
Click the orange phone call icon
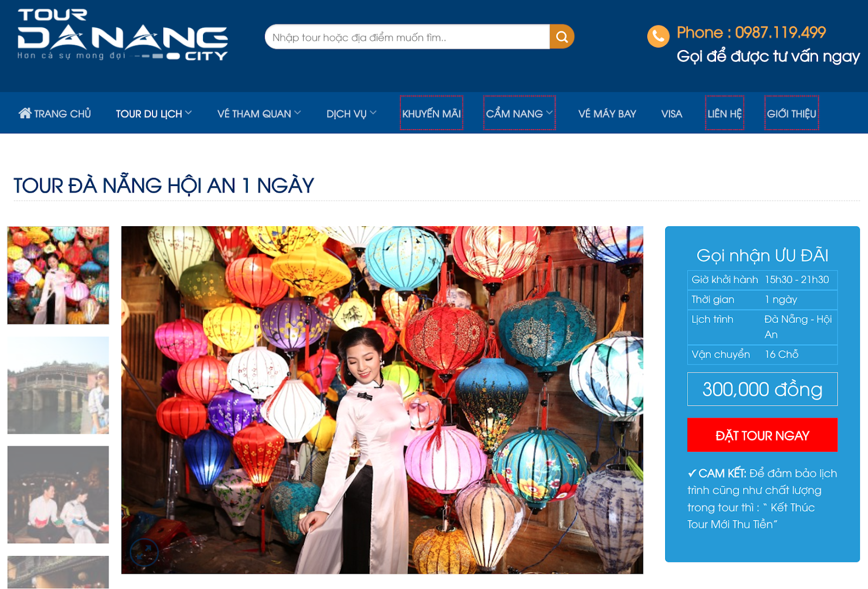(658, 36)
